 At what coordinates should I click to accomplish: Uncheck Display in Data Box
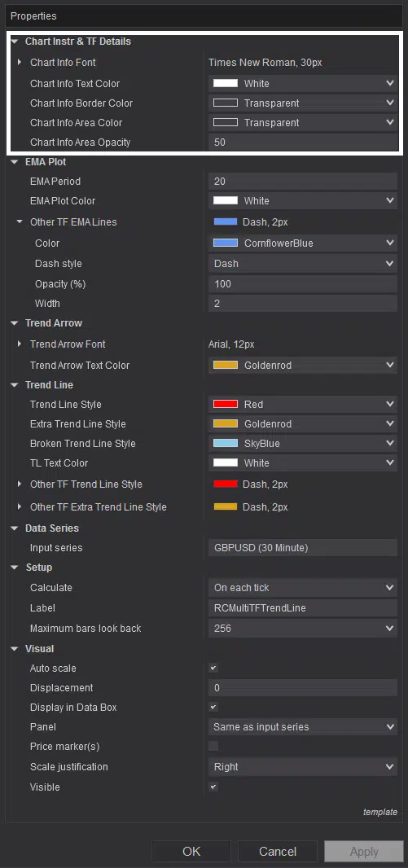click(x=213, y=708)
